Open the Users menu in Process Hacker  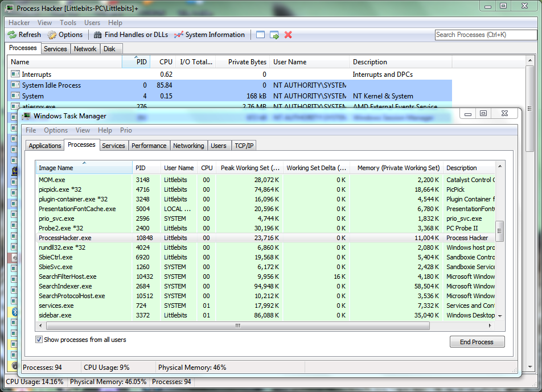click(x=92, y=23)
